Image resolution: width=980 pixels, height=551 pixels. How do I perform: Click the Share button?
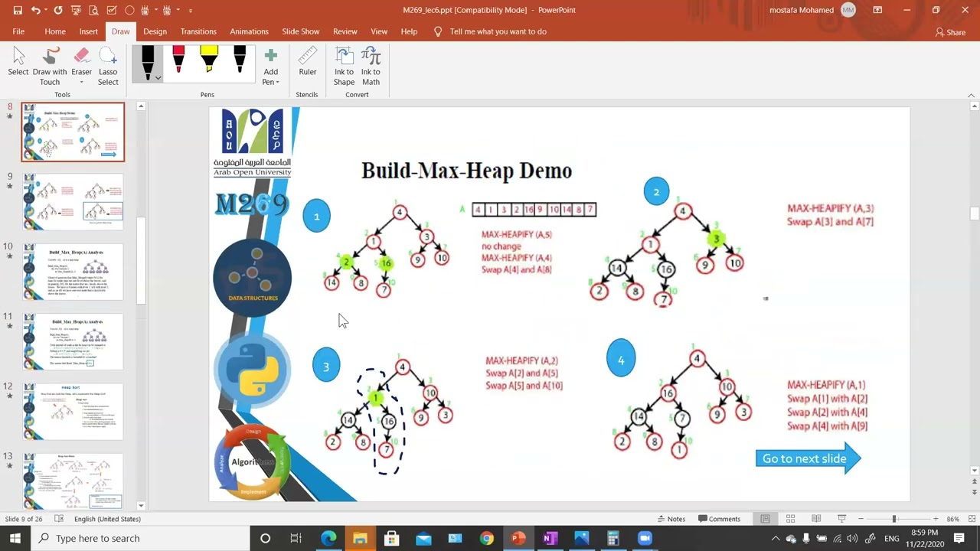[x=950, y=32]
